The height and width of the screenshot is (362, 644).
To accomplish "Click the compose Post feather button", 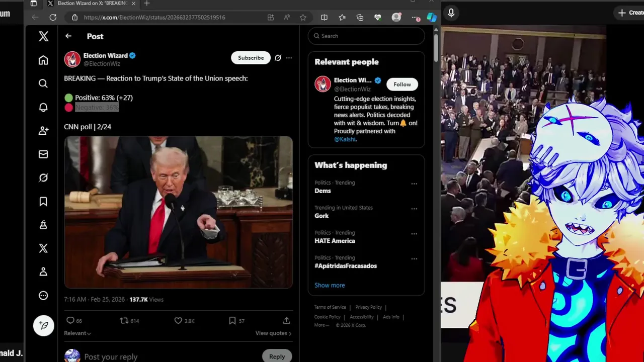I will tap(44, 326).
